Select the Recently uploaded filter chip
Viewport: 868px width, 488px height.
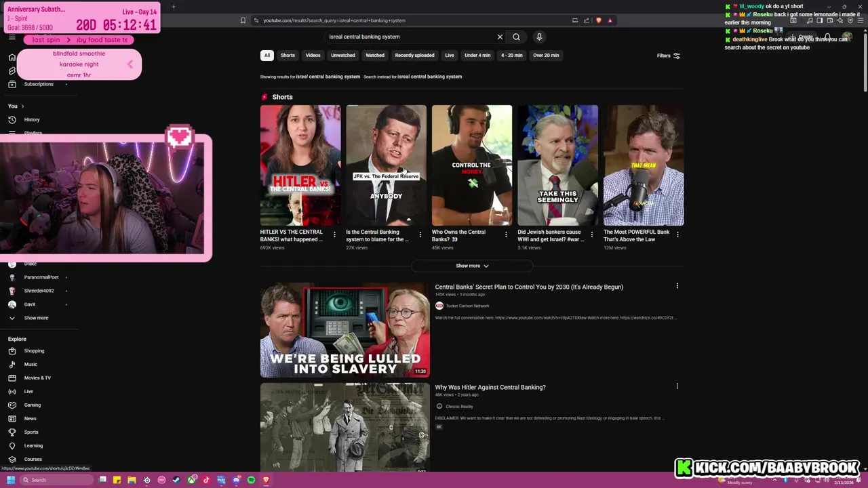(414, 56)
